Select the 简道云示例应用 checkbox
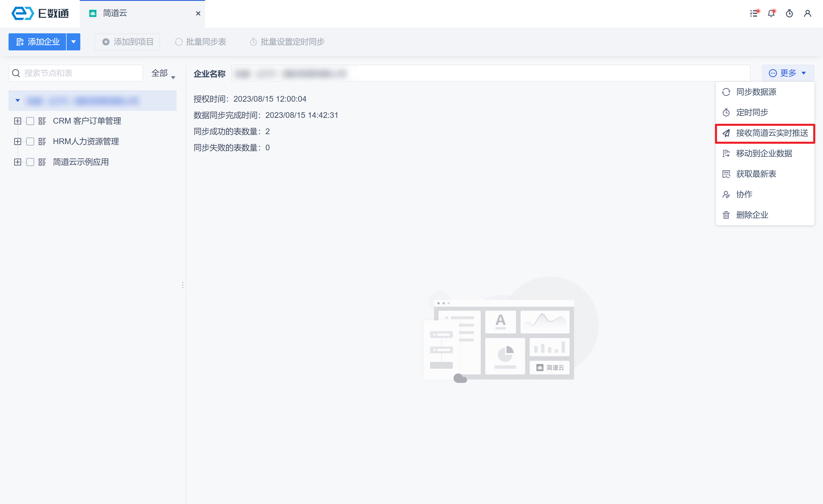The image size is (823, 504). pyautogui.click(x=30, y=162)
